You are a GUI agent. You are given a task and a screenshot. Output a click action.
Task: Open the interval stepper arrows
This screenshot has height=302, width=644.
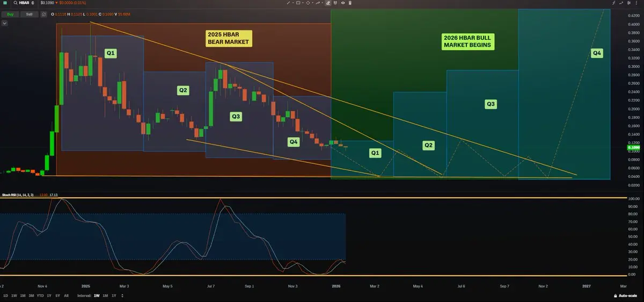tap(122, 296)
